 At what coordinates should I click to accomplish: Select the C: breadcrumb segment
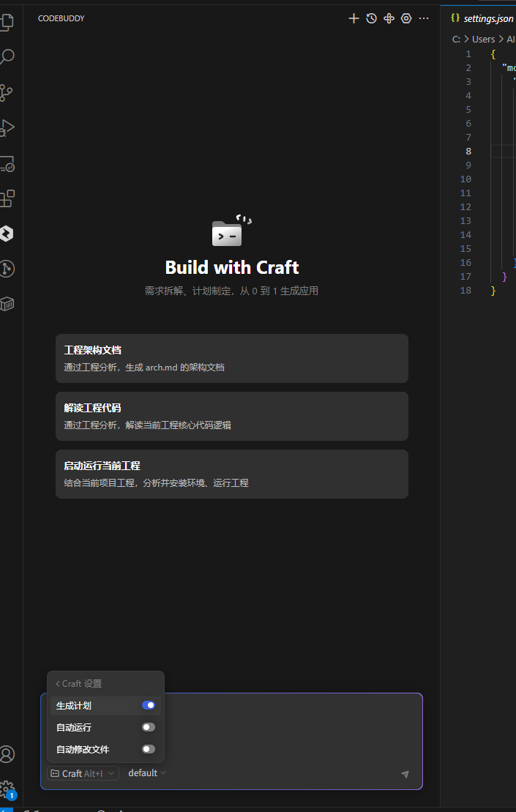(456, 40)
